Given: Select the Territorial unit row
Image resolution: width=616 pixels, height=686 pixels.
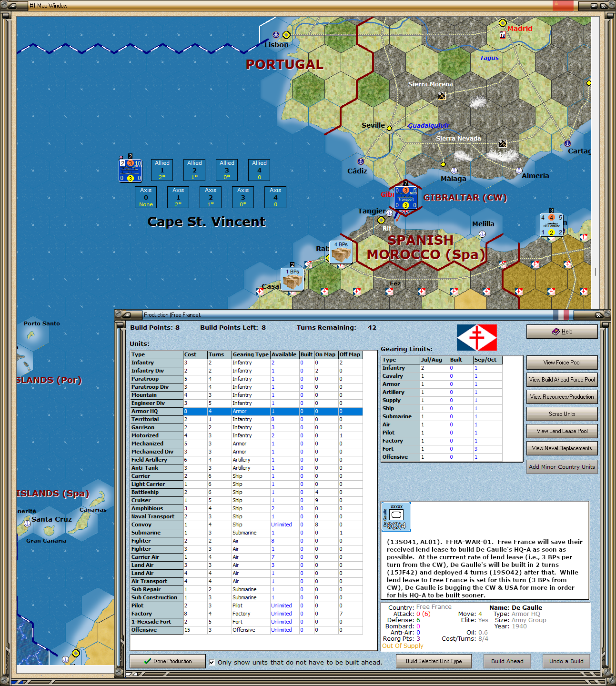Looking at the screenshot, I should click(x=246, y=419).
